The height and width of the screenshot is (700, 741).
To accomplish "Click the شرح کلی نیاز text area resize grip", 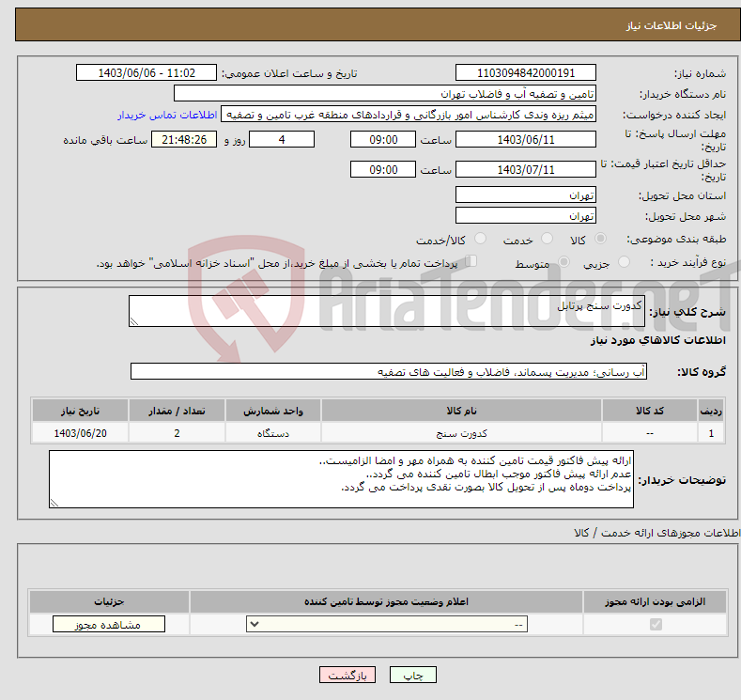I will pyautogui.click(x=134, y=322).
